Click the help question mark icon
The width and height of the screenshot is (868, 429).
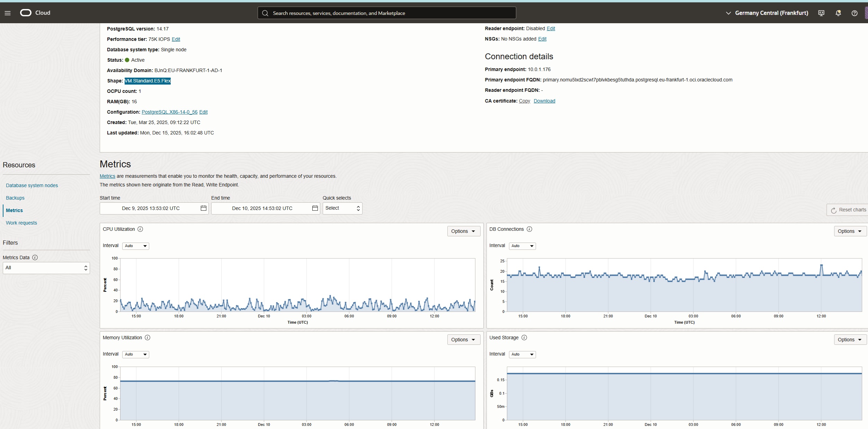tap(854, 13)
